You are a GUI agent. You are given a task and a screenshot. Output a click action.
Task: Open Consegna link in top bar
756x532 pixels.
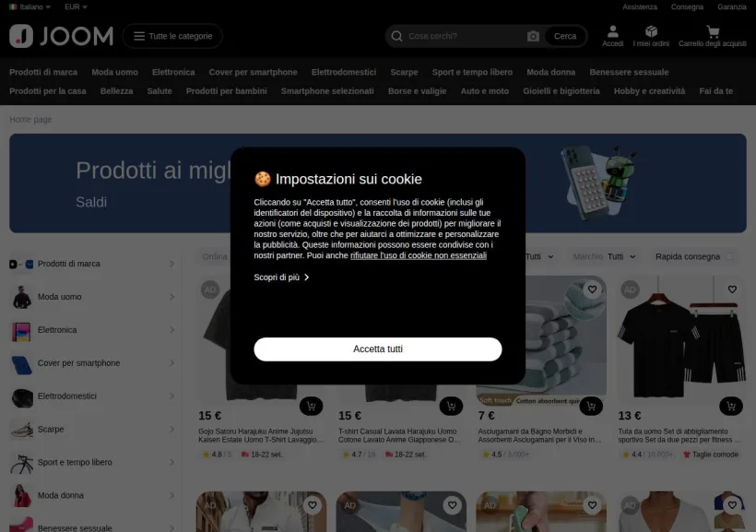pos(687,6)
